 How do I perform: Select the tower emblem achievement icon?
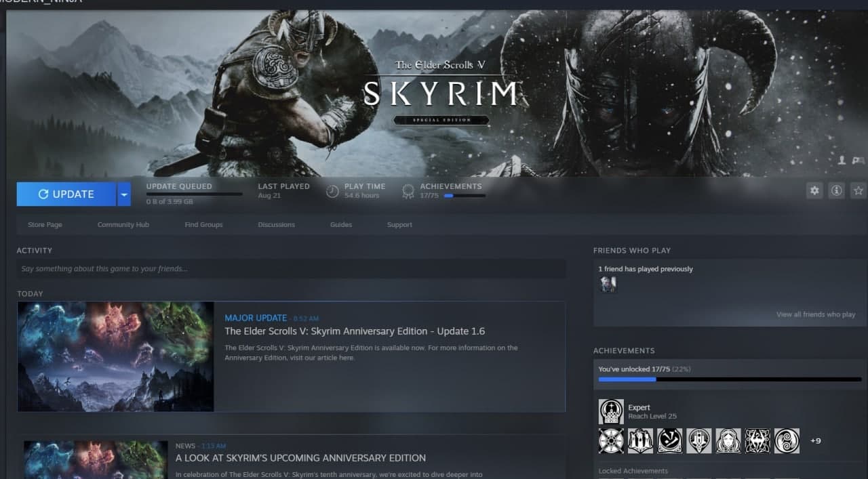click(x=698, y=441)
